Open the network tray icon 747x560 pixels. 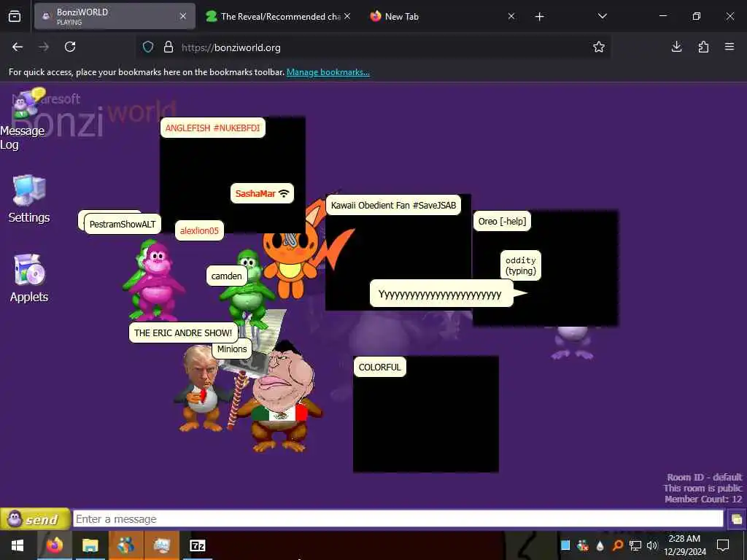[x=635, y=545]
